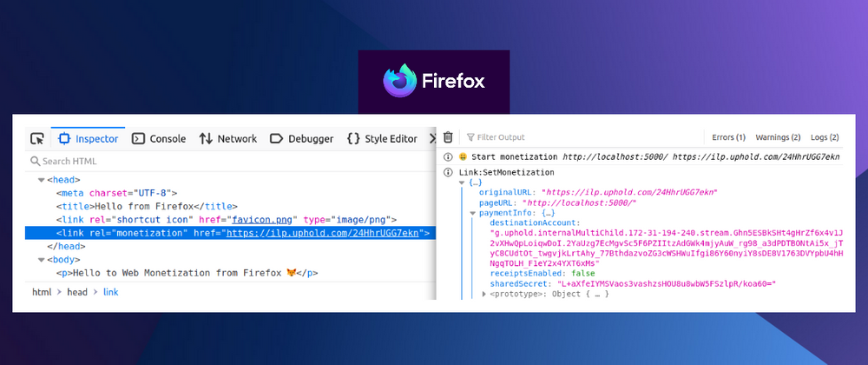Clear console output with trash icon
This screenshot has width=868, height=365.
tap(448, 137)
